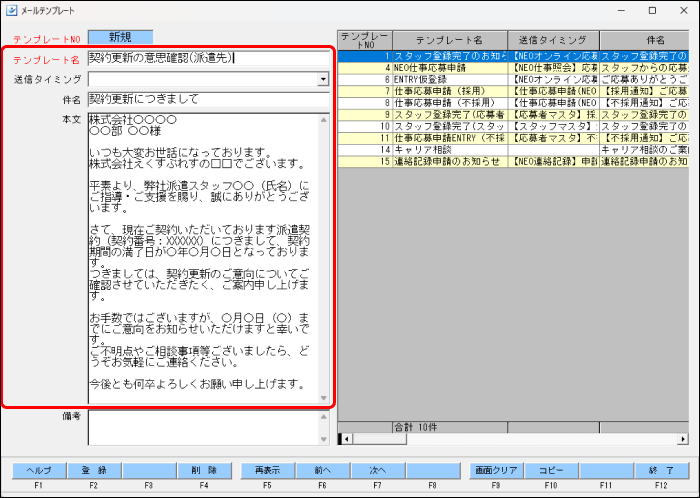Click the 本文 scrollbar up arrow

click(324, 120)
